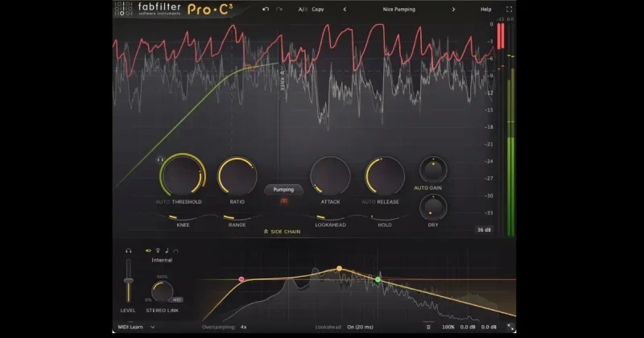This screenshot has height=338, width=644.
Task: Click the red icon below Pumping style
Action: pos(284,201)
